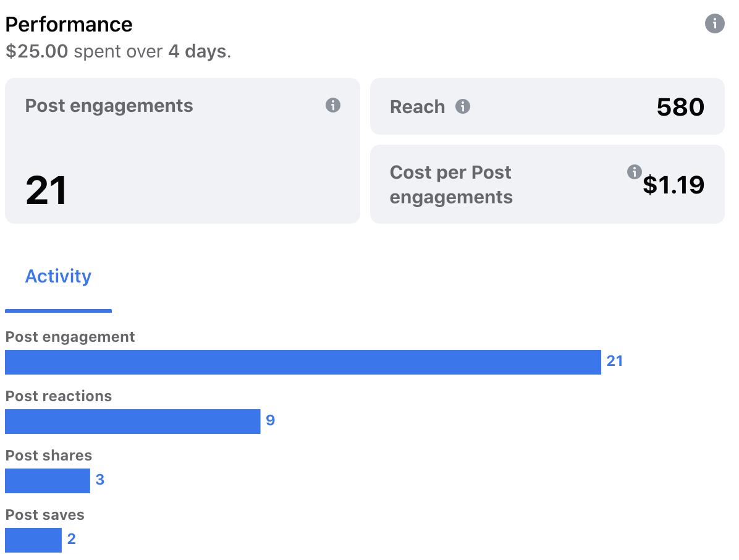Click the 'Cost per Post engagements' label
The width and height of the screenshot is (739, 560).
point(451,184)
